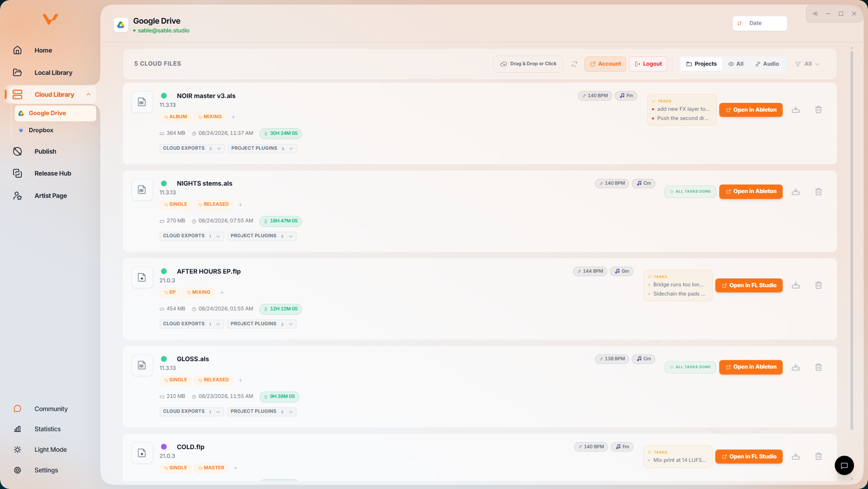Screen dimensions: 868x489
Task: Expand Cloud Exports for NOIR master v3.als
Action: 192,148
